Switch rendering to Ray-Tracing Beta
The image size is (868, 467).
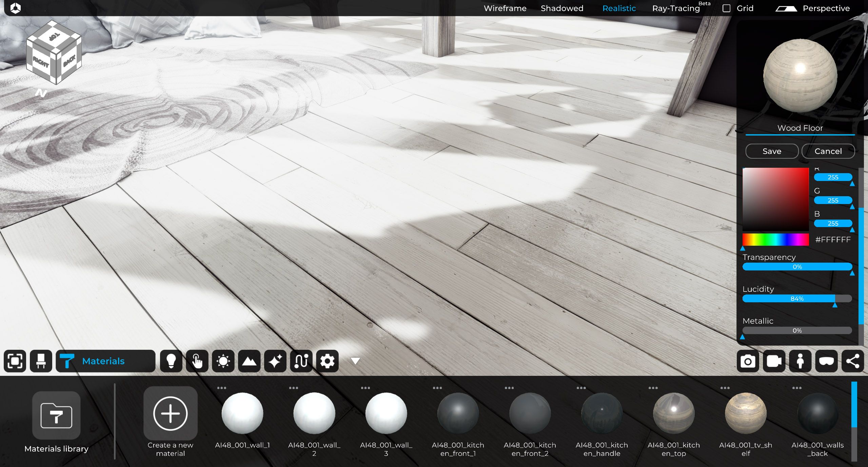(x=676, y=8)
